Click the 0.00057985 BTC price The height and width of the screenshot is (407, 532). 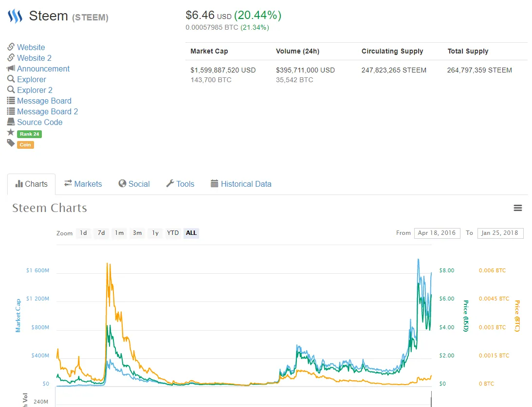(x=212, y=27)
